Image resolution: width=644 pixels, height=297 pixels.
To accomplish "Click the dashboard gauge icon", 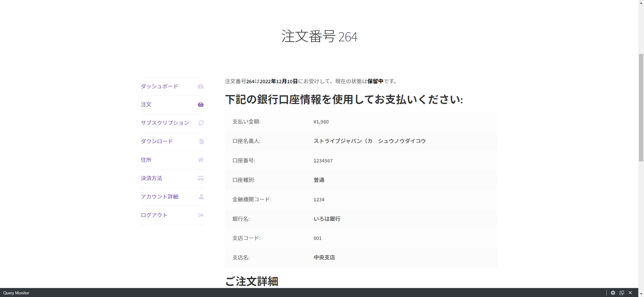I will [x=201, y=86].
